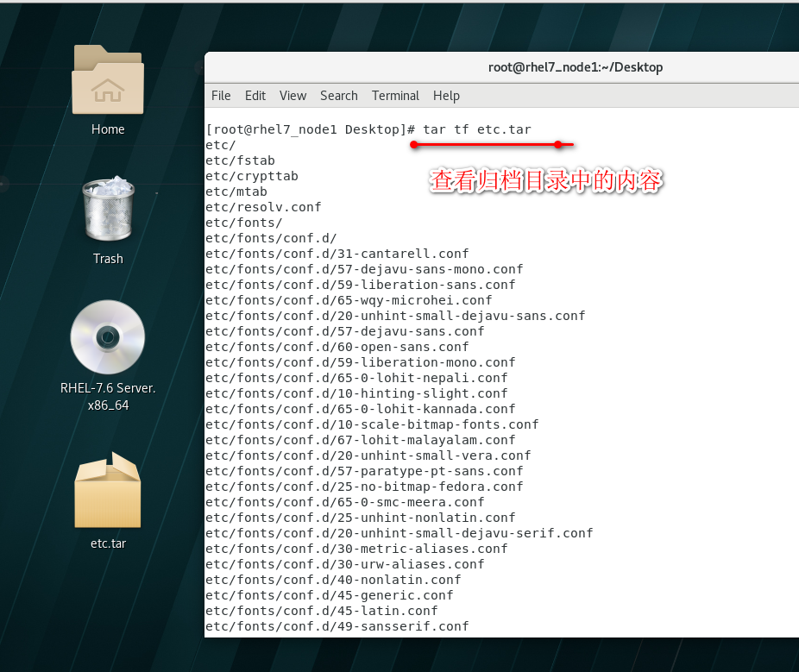799x672 pixels.
Task: Open the Trash desktop icon
Action: pyautogui.click(x=108, y=208)
